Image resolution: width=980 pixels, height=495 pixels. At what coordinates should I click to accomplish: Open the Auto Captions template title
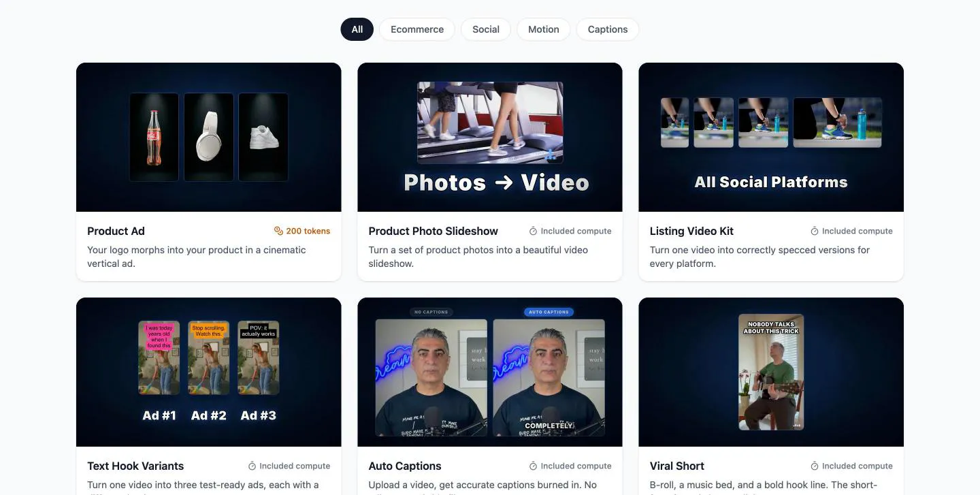(x=405, y=466)
